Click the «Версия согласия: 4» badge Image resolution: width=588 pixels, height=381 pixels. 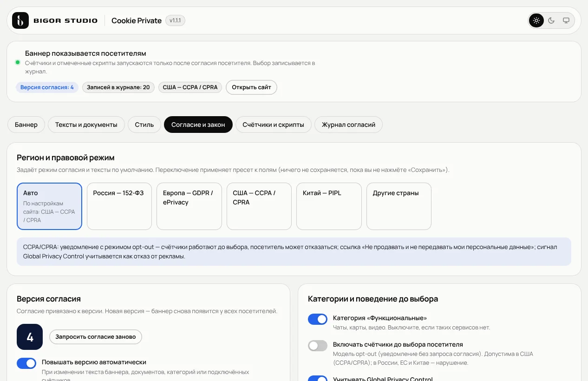click(x=47, y=87)
